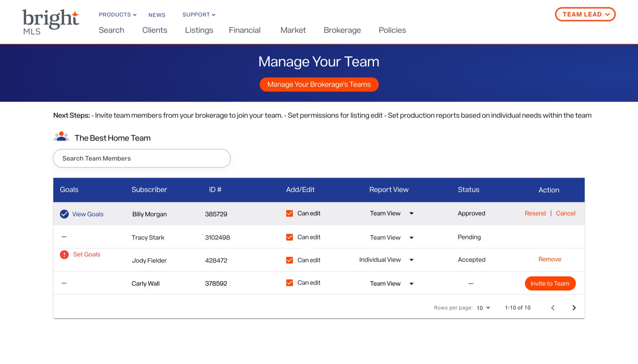Open the PRODUCTS menu
Image resolution: width=638 pixels, height=364 pixels.
(117, 14)
